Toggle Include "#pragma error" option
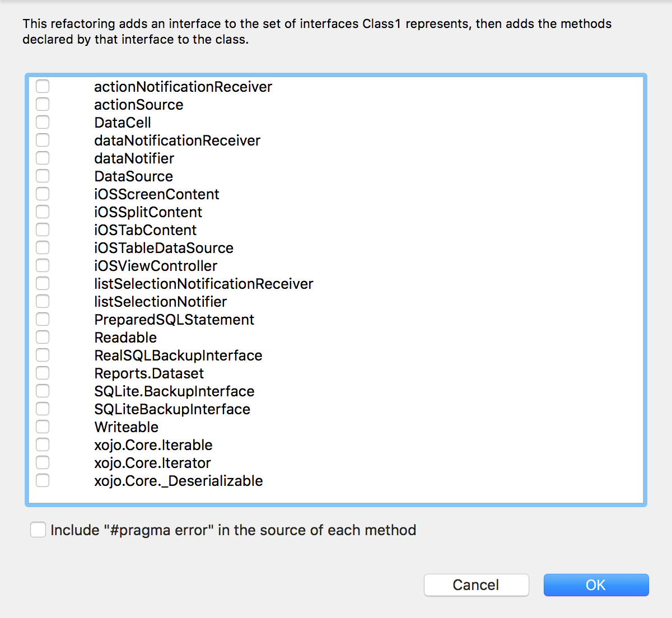The width and height of the screenshot is (672, 618). click(38, 530)
